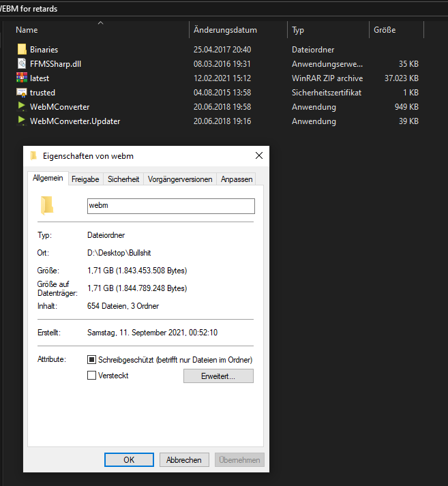
Task: Select the file name latest
Action: (x=40, y=78)
